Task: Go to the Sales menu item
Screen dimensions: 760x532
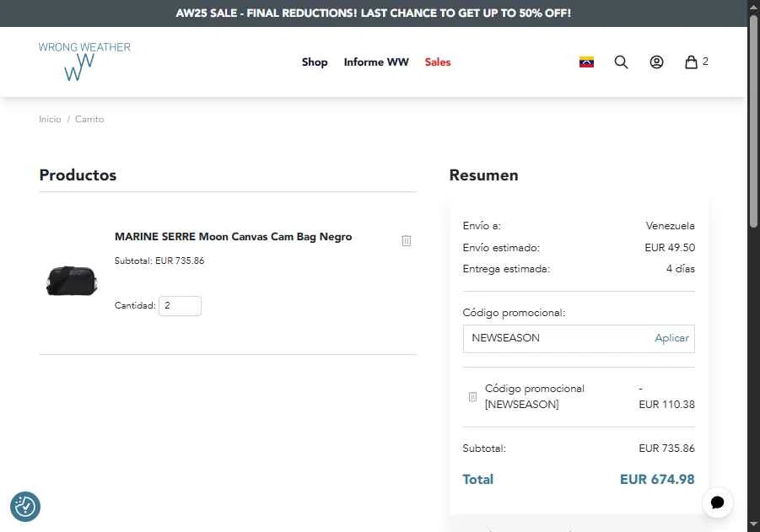Action: 438,62
